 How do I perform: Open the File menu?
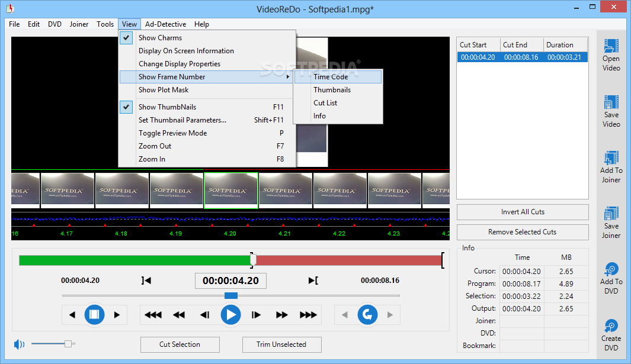click(x=14, y=24)
